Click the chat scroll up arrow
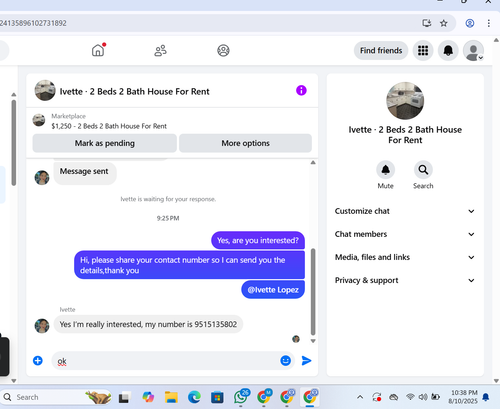 313,162
